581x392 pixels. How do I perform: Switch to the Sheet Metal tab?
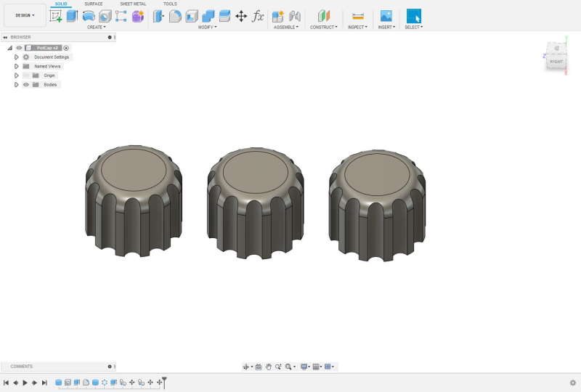click(133, 4)
